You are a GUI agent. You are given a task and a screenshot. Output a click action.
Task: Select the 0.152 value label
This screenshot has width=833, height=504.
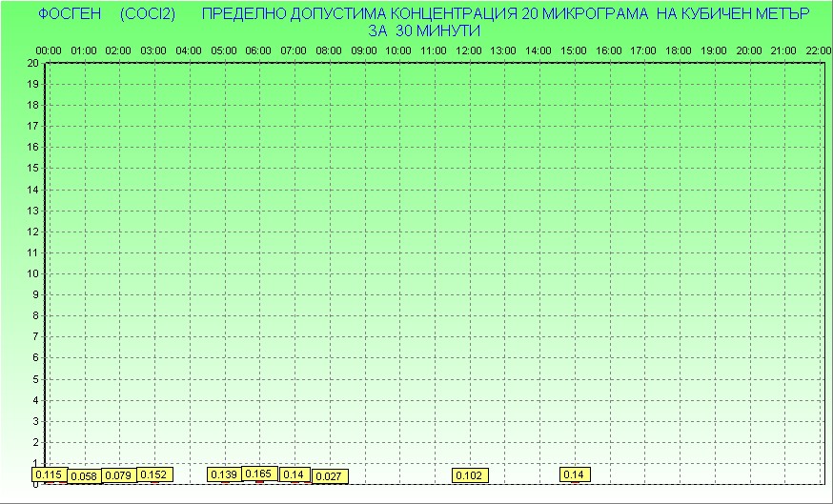[x=154, y=474]
